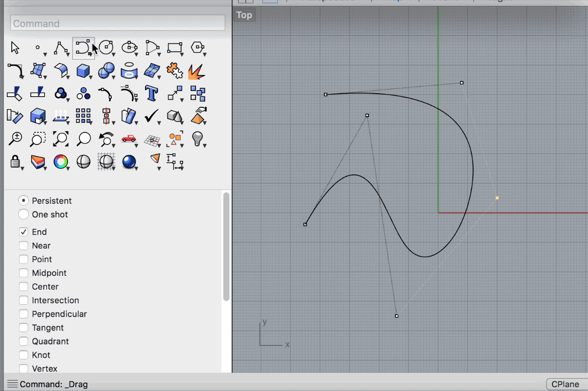Open the color wheel icon
Viewport: 588px width, 391px height.
coord(60,161)
